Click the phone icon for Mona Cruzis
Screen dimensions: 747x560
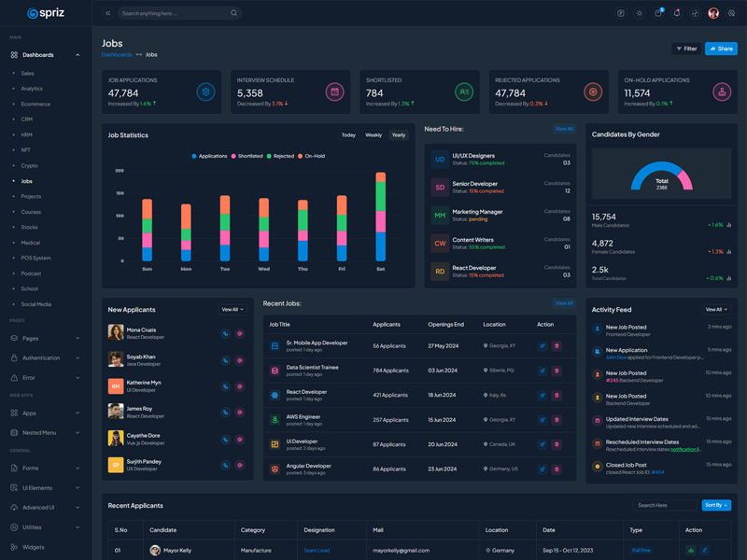tap(225, 333)
